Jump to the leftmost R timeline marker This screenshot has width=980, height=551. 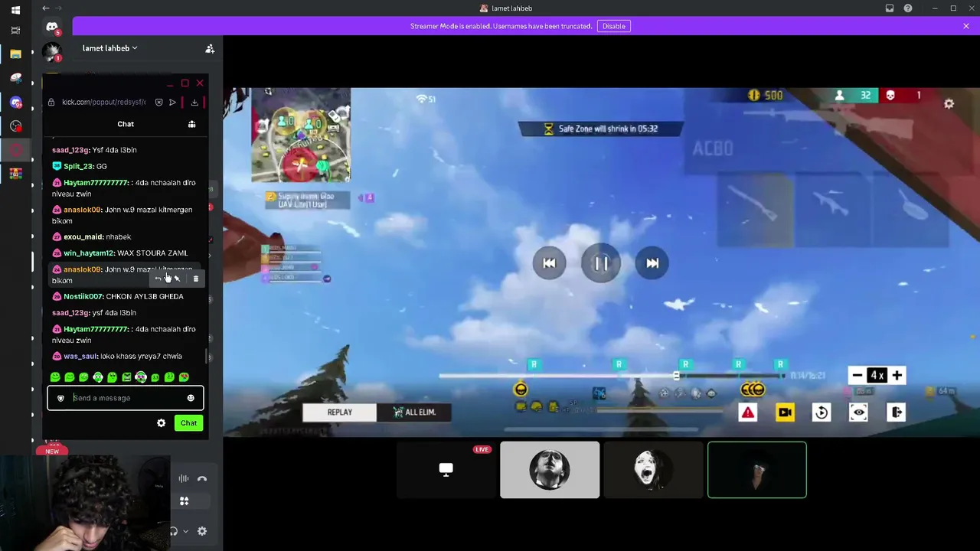click(x=534, y=364)
